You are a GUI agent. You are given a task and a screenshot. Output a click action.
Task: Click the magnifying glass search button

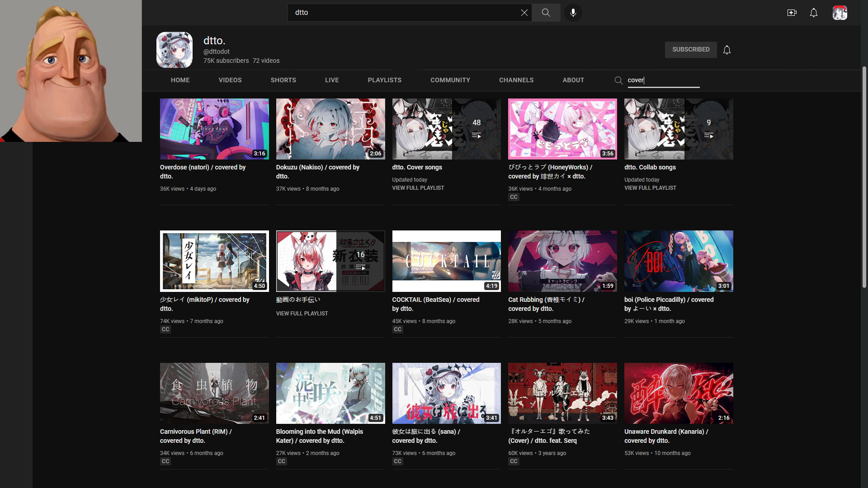(546, 13)
